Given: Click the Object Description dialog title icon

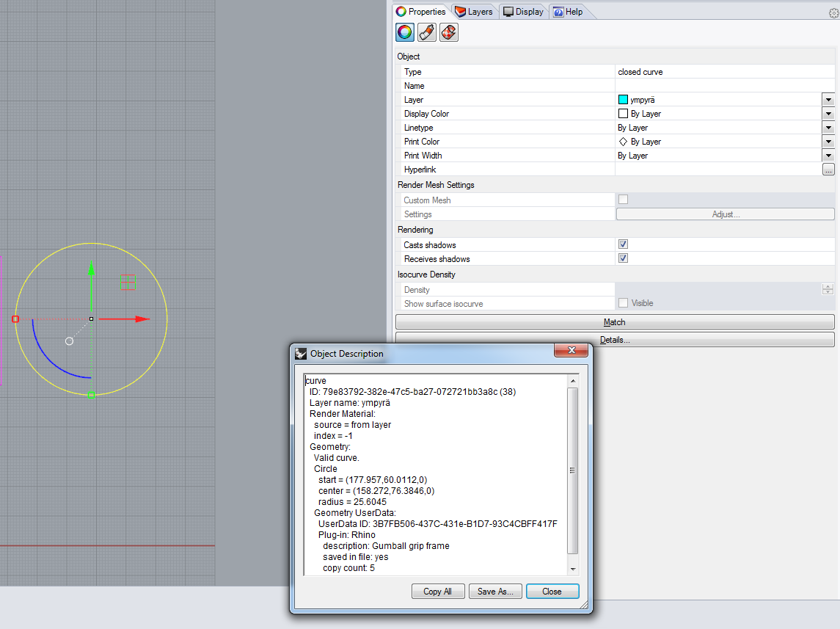Looking at the screenshot, I should (301, 354).
